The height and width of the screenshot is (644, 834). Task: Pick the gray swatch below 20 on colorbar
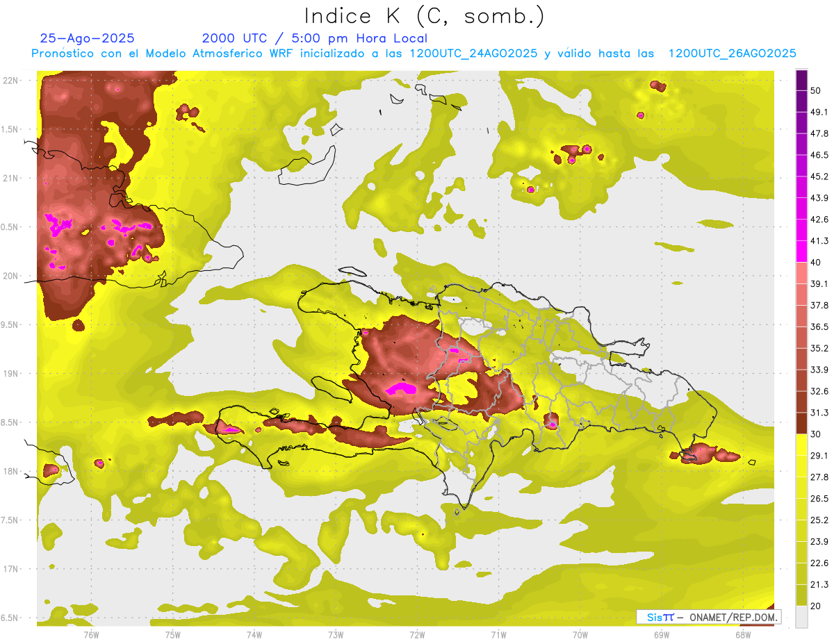click(801, 617)
